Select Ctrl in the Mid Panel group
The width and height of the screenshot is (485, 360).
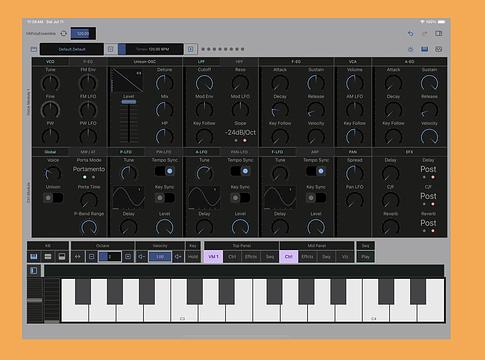[289, 257]
